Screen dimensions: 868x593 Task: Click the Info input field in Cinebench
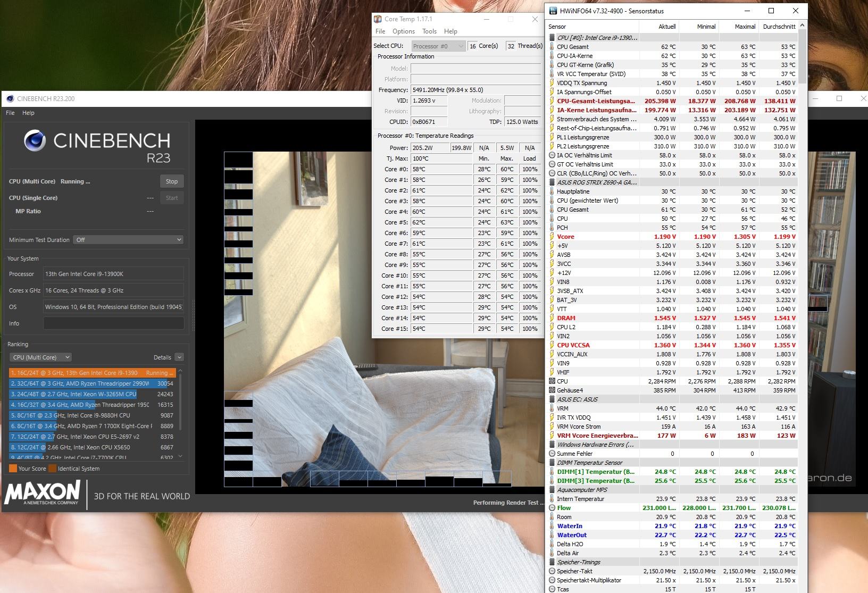[x=114, y=323]
